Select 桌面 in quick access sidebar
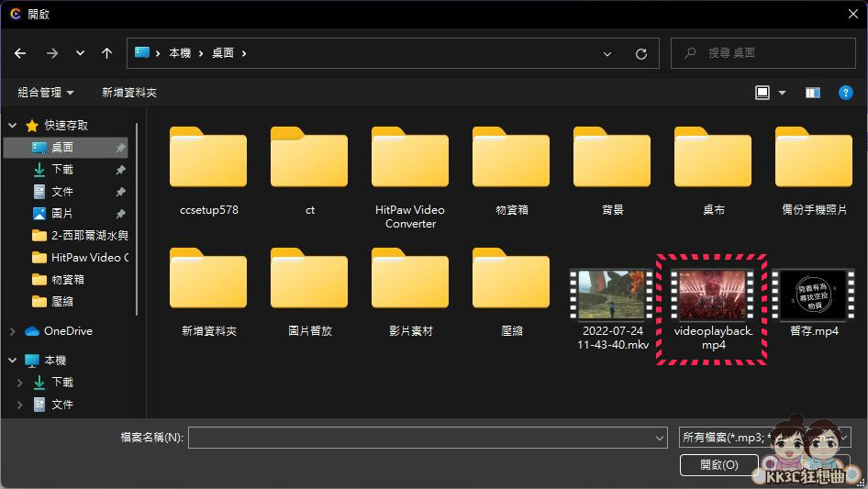 (65, 148)
